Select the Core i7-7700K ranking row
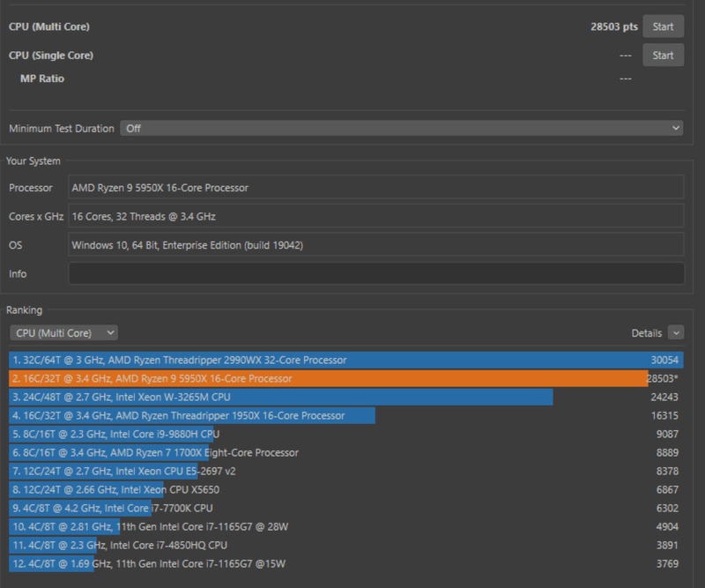The width and height of the screenshot is (705, 588). tap(346, 508)
